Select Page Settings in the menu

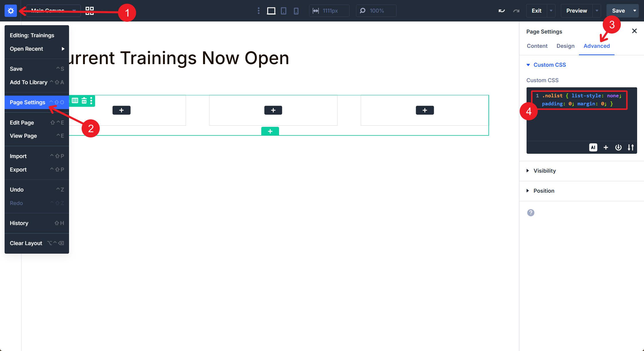[28, 102]
